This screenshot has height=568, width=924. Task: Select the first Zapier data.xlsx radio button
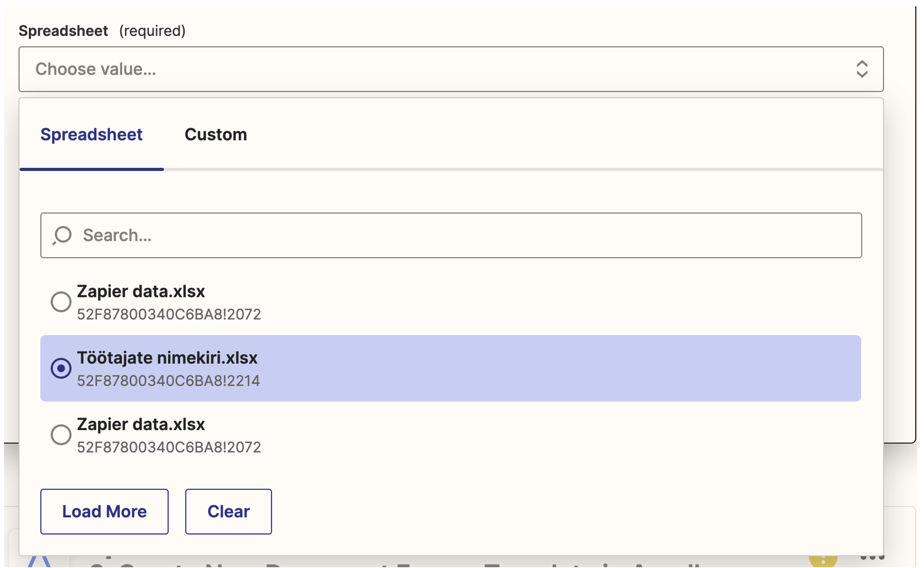pos(61,302)
